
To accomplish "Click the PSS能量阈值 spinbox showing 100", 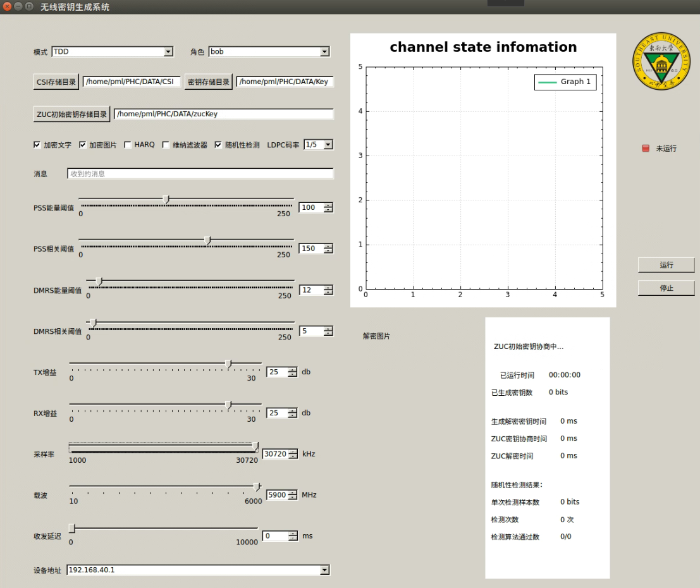I will pos(316,207).
